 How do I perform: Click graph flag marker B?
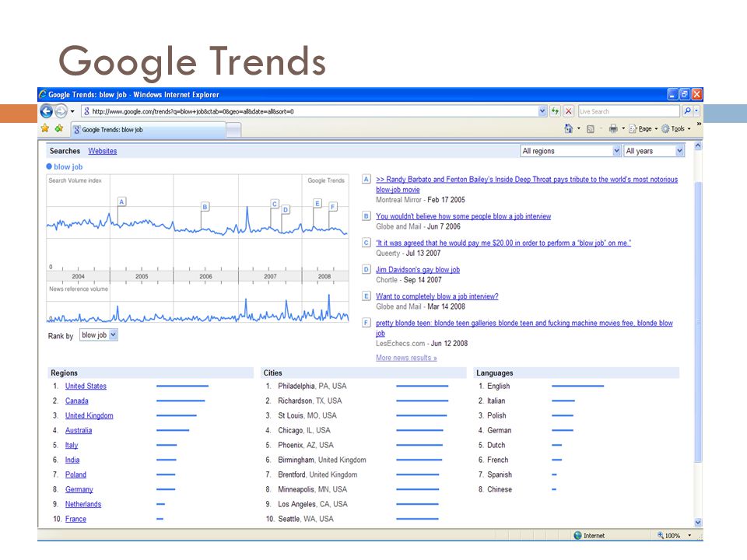205,207
